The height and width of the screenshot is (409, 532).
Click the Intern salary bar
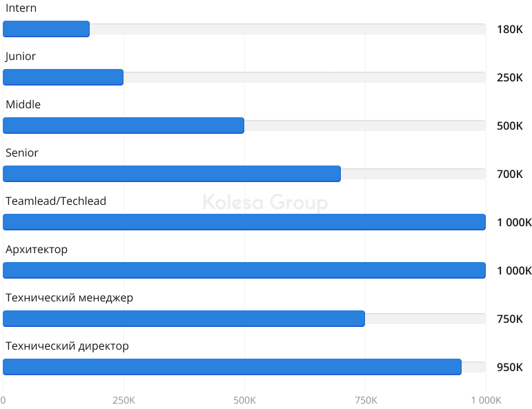[x=46, y=29]
